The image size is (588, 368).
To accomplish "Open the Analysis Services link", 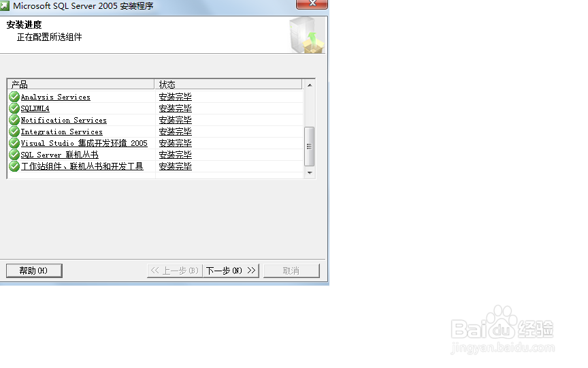I will pyautogui.click(x=56, y=97).
